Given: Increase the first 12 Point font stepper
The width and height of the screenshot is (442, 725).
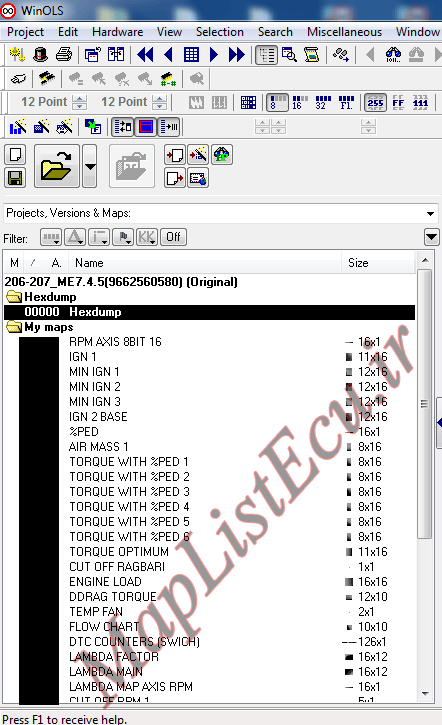Looking at the screenshot, I should [x=80, y=98].
